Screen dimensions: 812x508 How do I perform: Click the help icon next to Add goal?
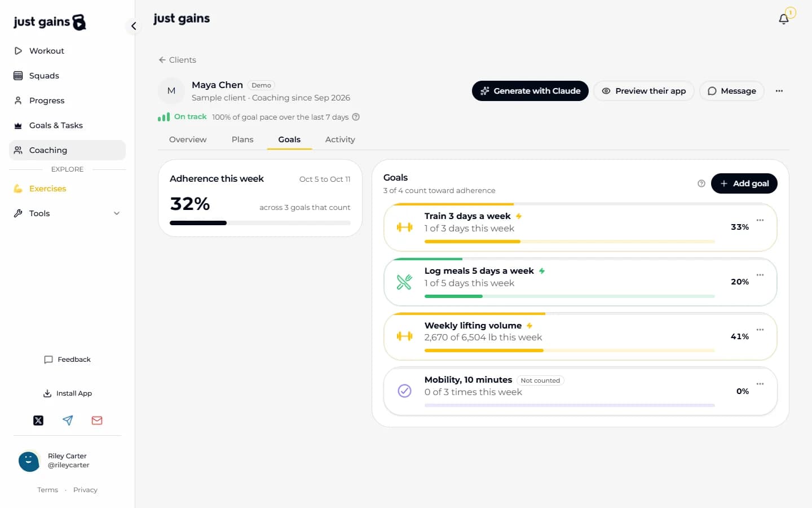(x=701, y=183)
